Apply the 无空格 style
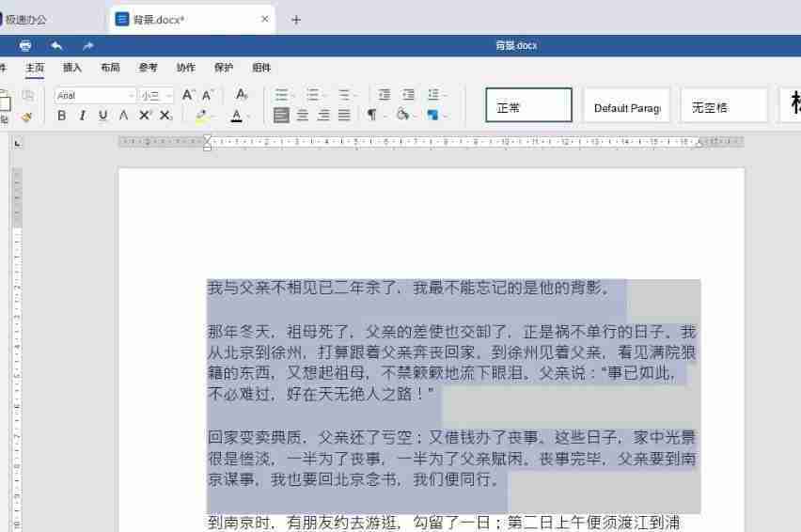Screen dimensions: 801x532 [724, 105]
